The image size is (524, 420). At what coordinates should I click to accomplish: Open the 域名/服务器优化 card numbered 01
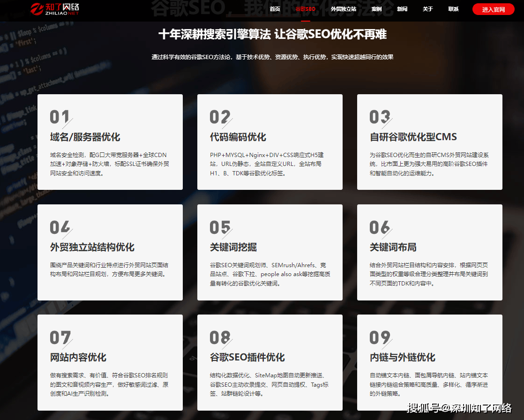pos(110,142)
